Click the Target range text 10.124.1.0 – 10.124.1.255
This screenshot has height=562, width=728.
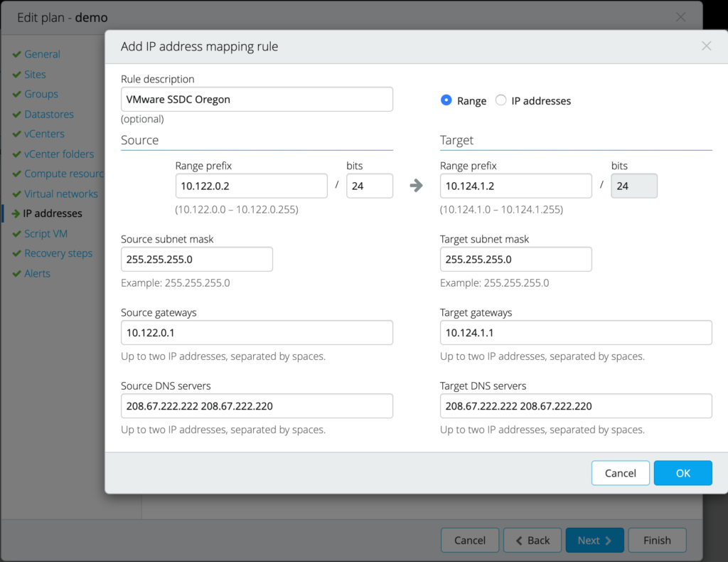click(x=501, y=209)
